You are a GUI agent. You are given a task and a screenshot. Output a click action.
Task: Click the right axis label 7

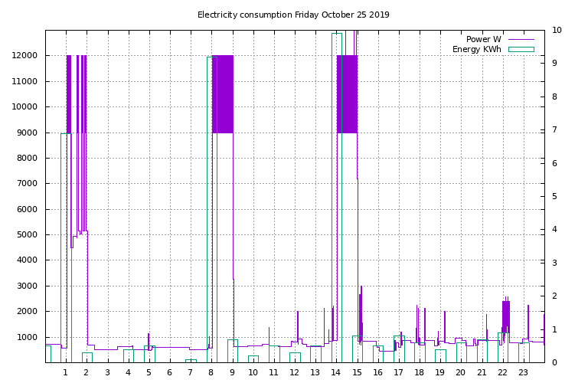[554, 129]
